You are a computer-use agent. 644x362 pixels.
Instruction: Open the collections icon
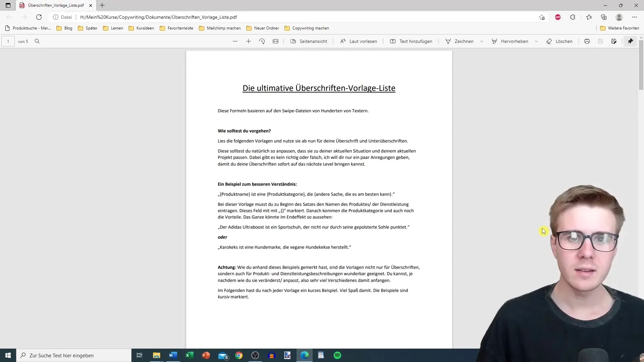(604, 17)
